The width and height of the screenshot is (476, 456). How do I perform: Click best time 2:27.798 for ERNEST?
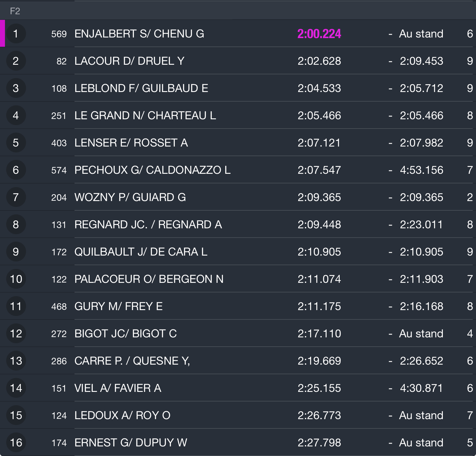pyautogui.click(x=319, y=442)
